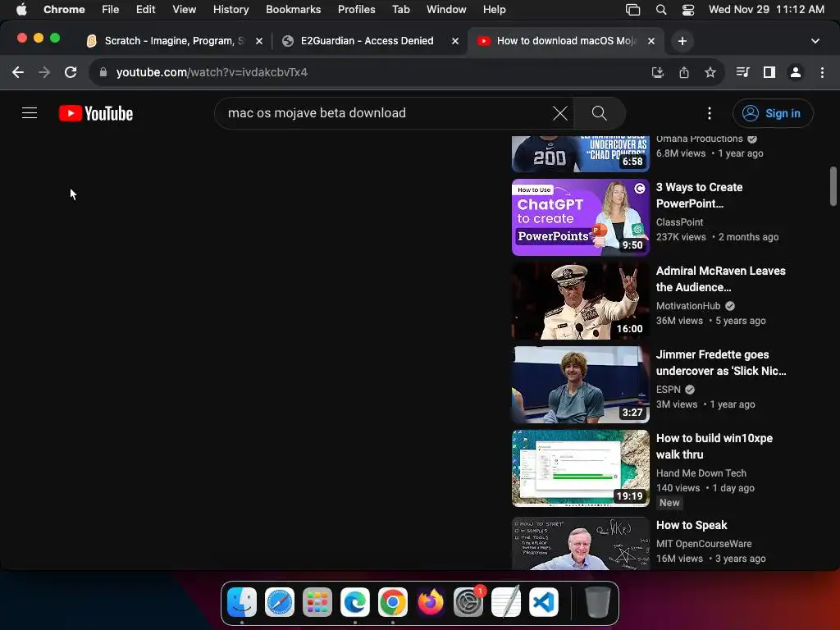
Task: Open the Chrome application menu
Action: (64, 9)
